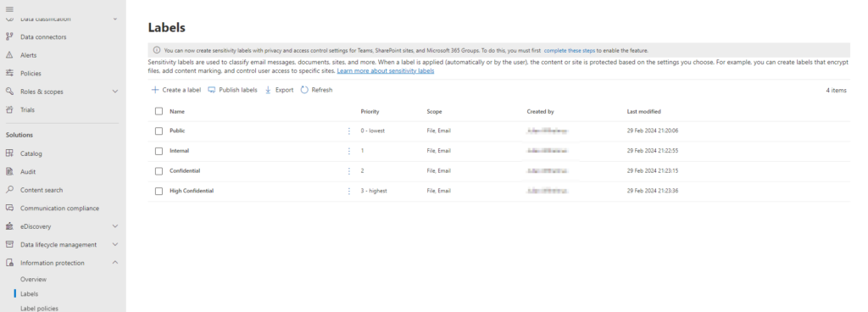The image size is (868, 312).
Task: Check the High Confidential row checkbox
Action: click(159, 191)
